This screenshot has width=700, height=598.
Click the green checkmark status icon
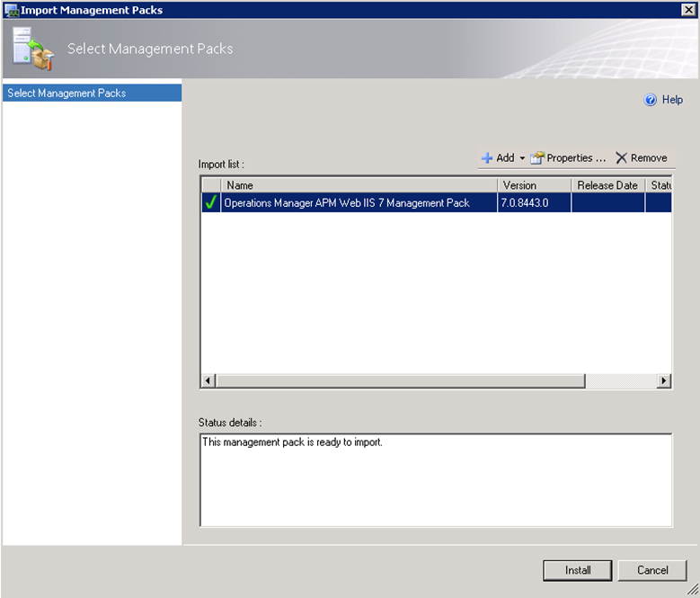[210, 202]
